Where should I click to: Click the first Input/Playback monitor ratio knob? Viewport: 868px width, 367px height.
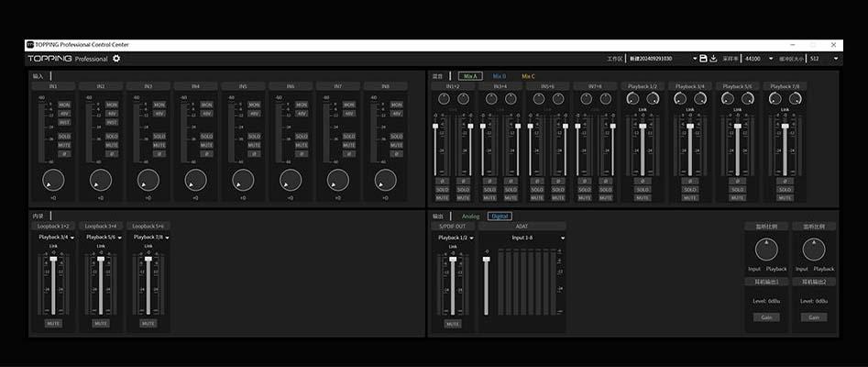766,250
